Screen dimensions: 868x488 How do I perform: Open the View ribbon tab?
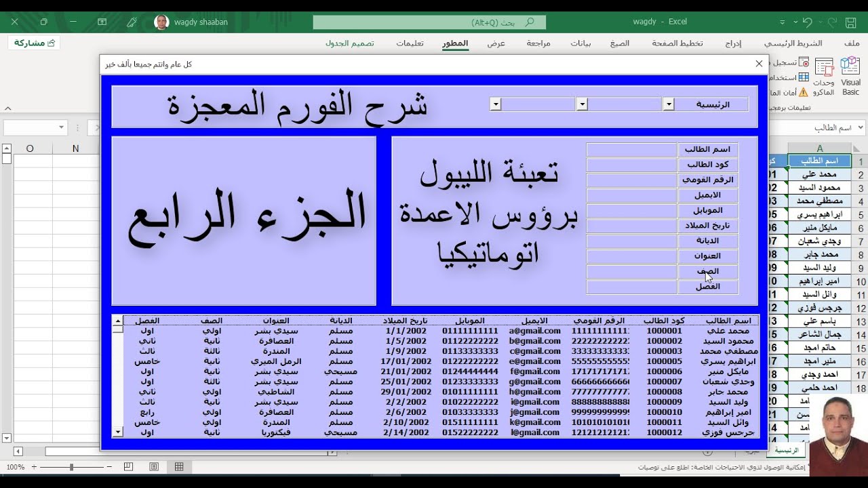pos(496,43)
